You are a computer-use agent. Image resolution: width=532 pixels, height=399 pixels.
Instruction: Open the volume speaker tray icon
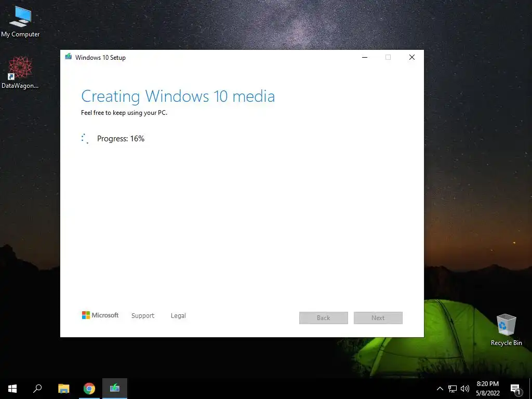coord(465,389)
